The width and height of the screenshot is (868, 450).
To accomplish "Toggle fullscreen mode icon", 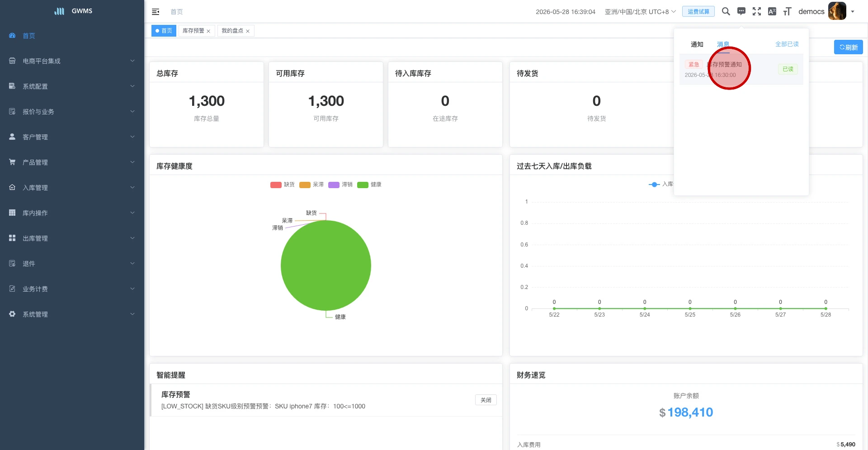I will 757,11.
